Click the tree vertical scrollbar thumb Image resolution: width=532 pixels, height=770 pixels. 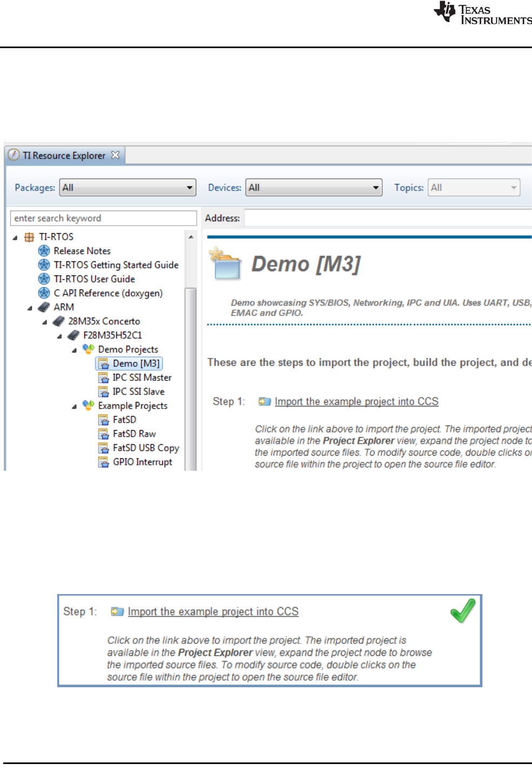pos(190,379)
